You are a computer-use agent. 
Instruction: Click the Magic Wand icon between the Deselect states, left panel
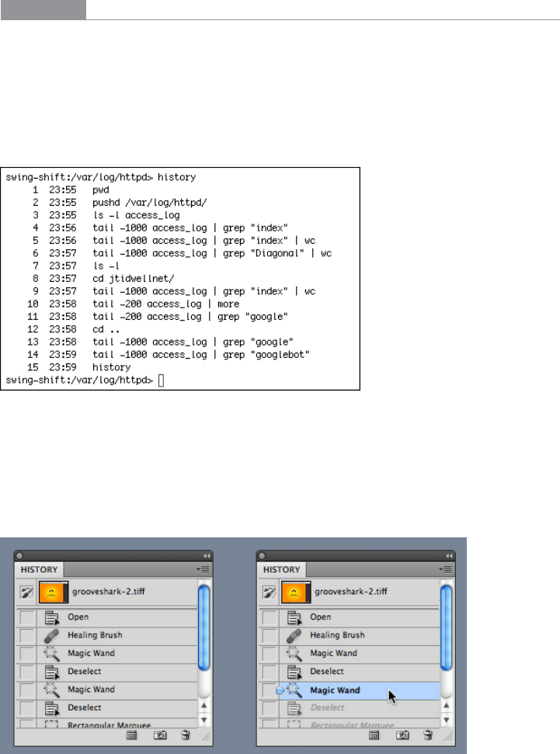click(51, 690)
